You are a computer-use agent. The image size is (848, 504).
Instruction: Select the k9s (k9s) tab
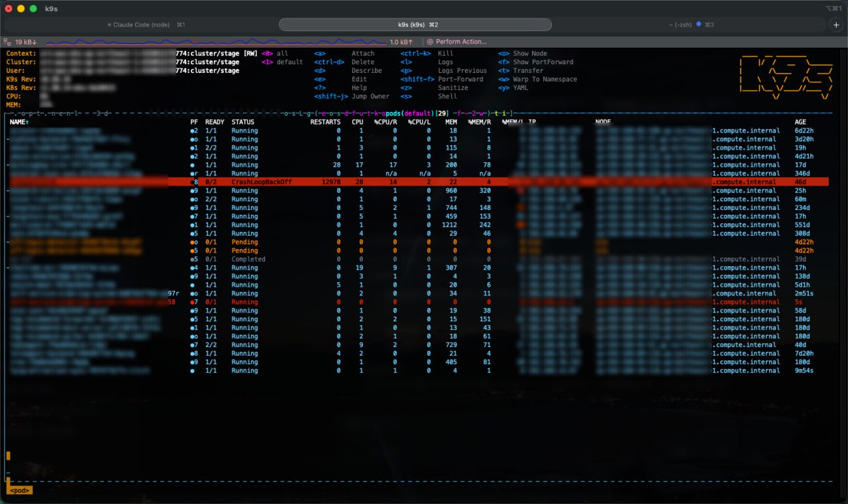(x=415, y=25)
